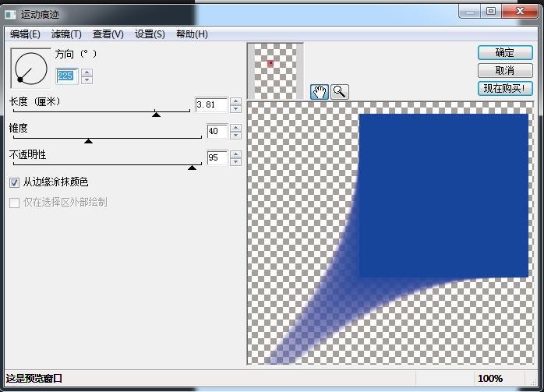Focus the taper field 40
Image resolution: width=544 pixels, height=392 pixels.
(217, 131)
